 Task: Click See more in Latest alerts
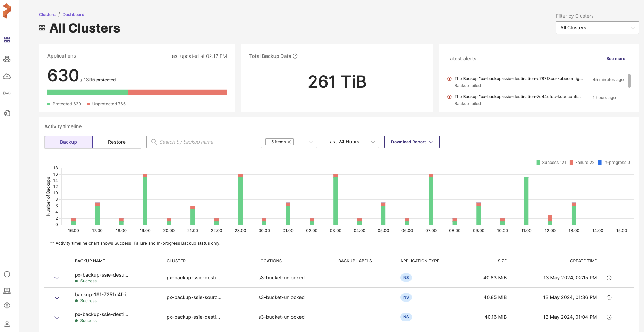tap(615, 59)
